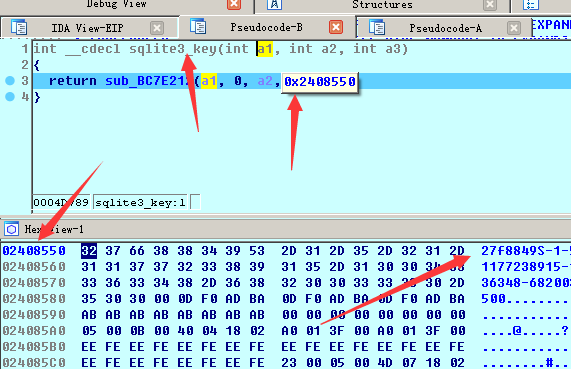Open the Debug View tab
The image size is (571, 369).
click(x=117, y=4)
